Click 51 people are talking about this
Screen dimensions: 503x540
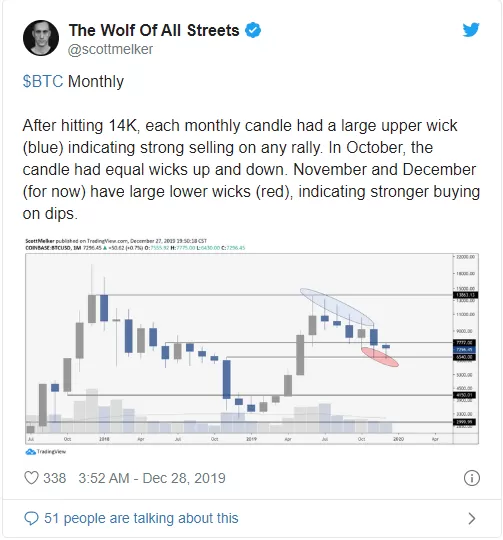[141, 518]
